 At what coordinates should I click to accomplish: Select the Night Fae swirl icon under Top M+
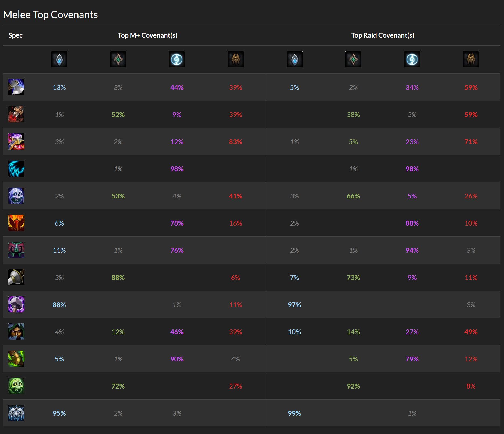[177, 59]
